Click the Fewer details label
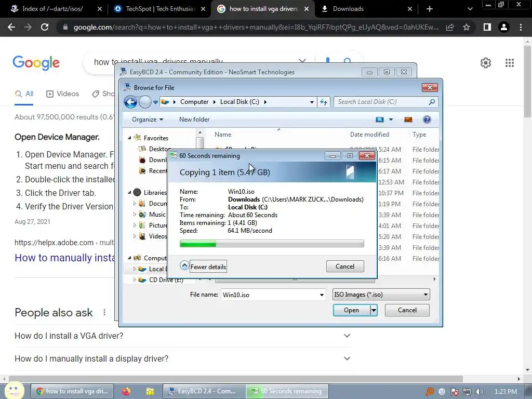 coord(208,267)
